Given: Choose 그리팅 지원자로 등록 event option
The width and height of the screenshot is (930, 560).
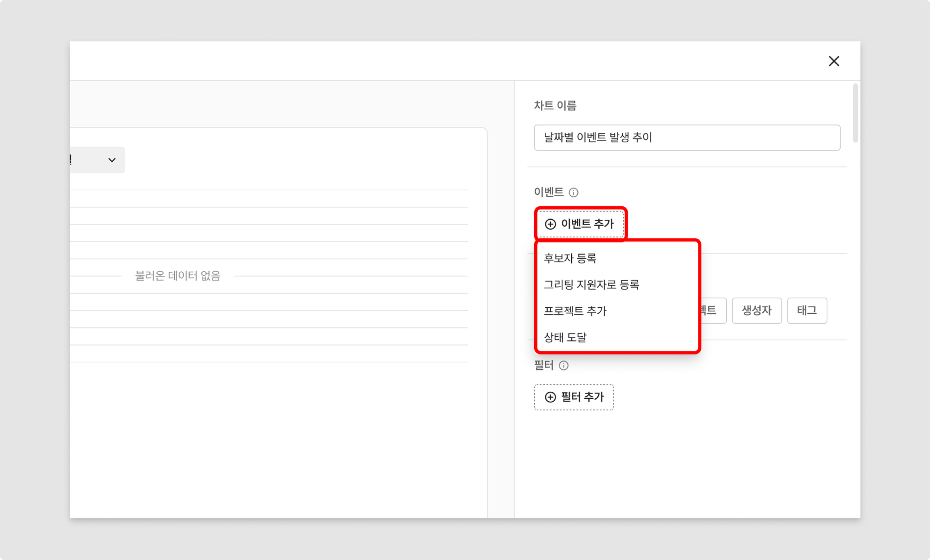Looking at the screenshot, I should [x=591, y=285].
